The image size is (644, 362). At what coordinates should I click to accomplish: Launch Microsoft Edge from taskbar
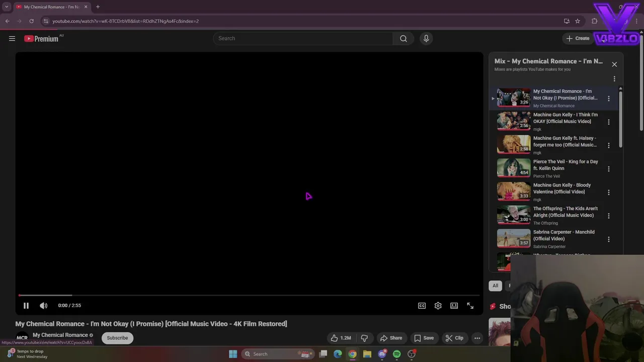coord(338,354)
